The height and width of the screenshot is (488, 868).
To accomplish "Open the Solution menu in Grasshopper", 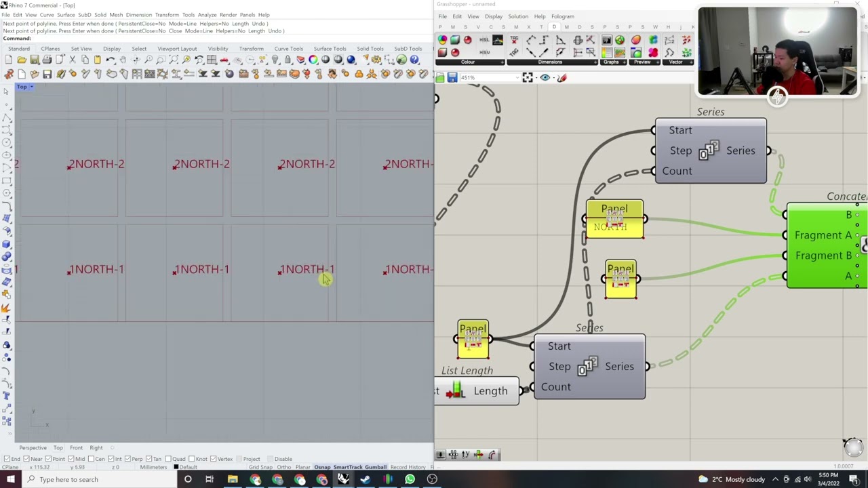I will click(x=518, y=16).
